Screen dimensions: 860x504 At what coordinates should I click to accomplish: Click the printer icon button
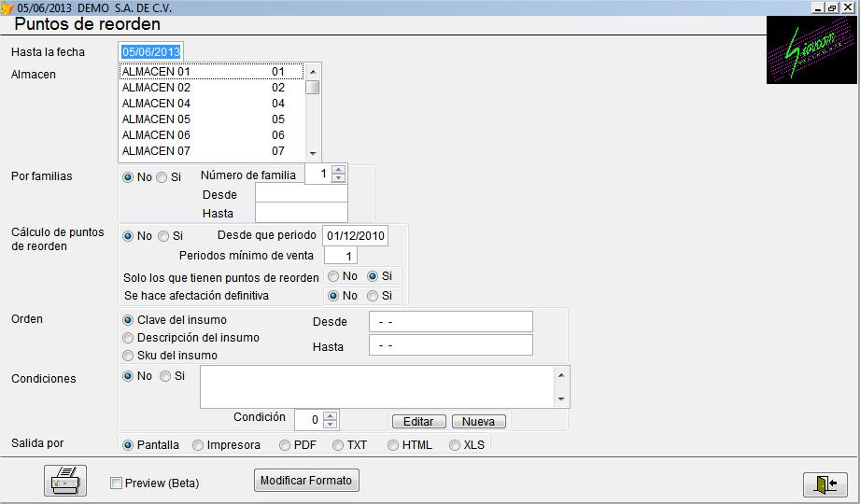[65, 482]
